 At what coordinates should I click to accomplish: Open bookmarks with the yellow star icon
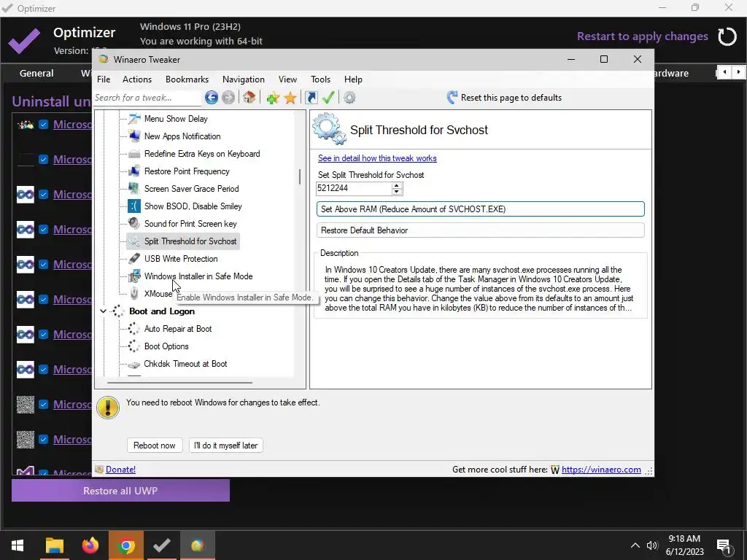[290, 98]
